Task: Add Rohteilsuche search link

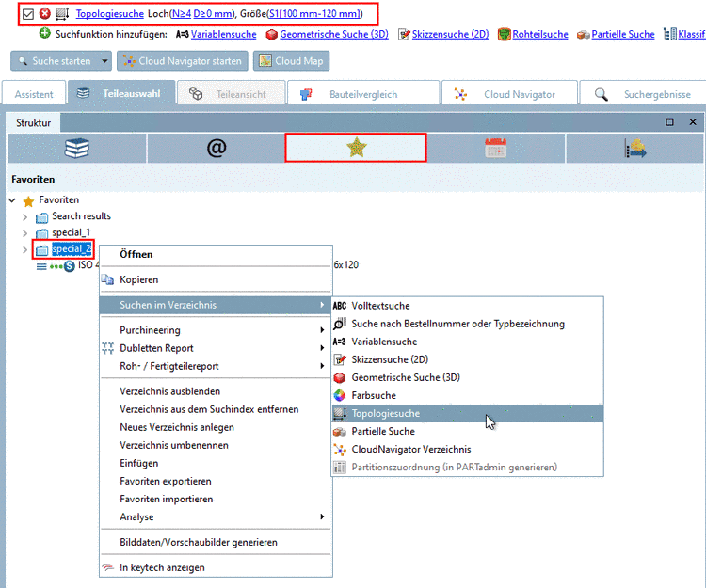Action: [540, 34]
